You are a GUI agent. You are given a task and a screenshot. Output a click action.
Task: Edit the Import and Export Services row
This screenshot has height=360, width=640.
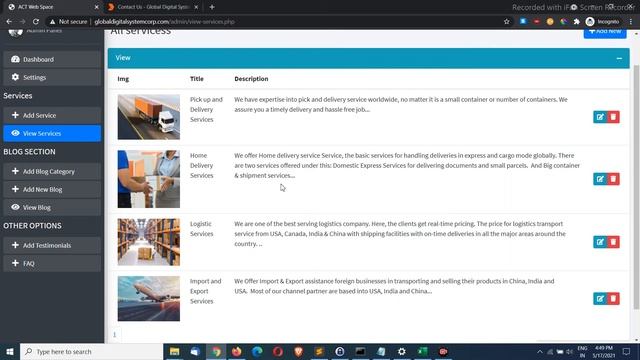[600, 298]
